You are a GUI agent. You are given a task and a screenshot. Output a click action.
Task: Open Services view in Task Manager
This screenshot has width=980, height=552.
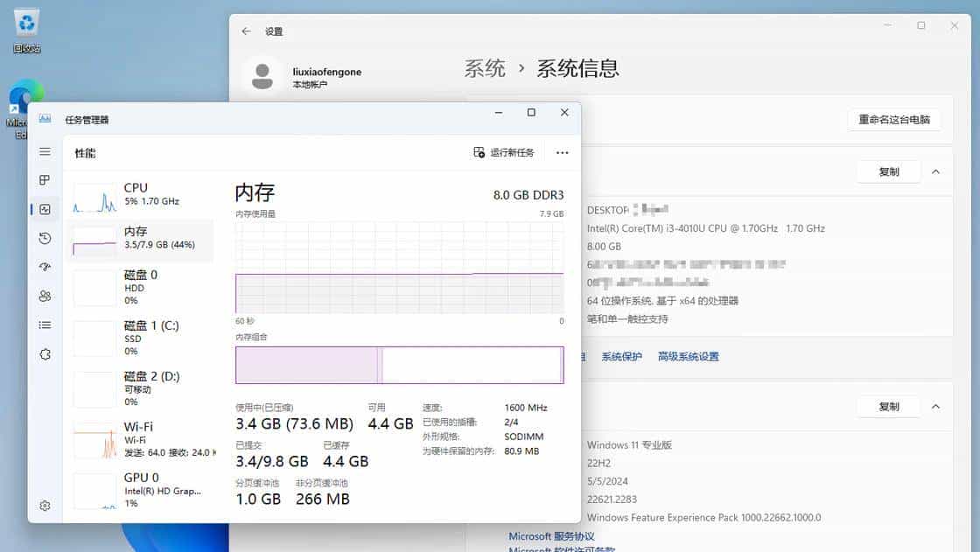pyautogui.click(x=45, y=354)
